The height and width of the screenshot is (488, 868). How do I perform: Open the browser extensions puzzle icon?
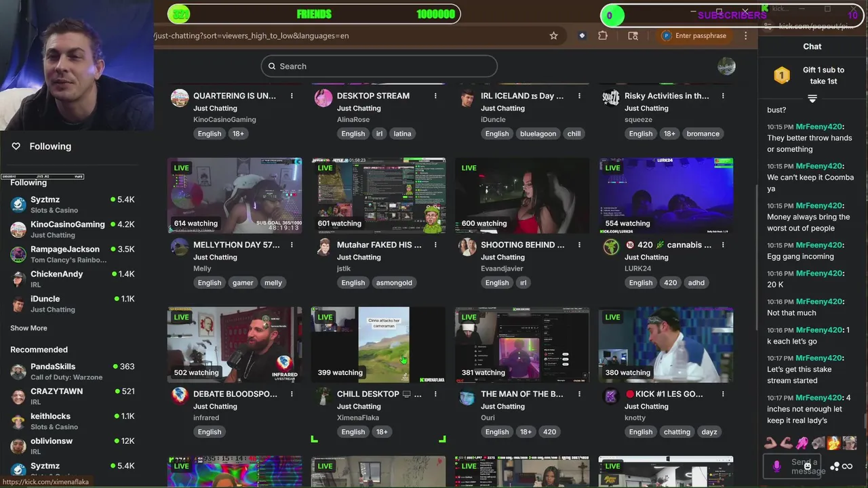pos(603,36)
